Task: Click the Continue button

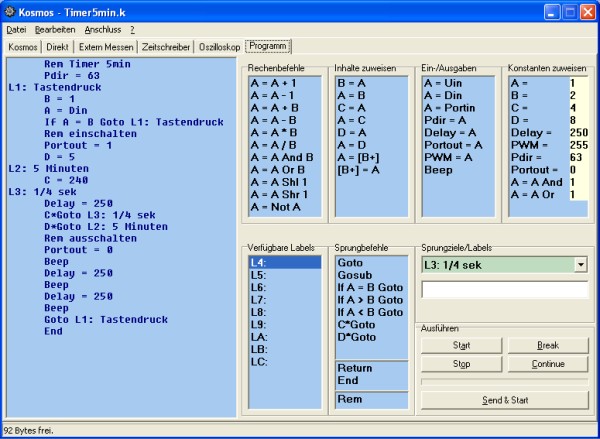Action: 547,364
